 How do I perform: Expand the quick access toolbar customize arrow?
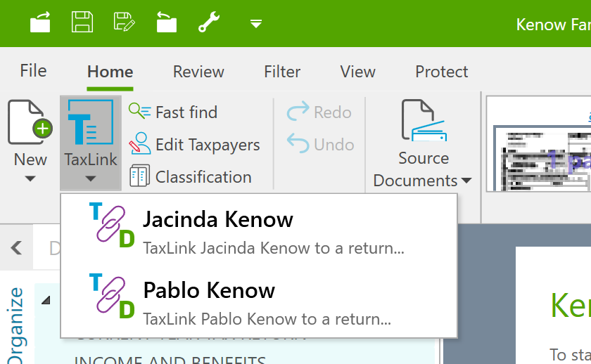click(x=256, y=24)
